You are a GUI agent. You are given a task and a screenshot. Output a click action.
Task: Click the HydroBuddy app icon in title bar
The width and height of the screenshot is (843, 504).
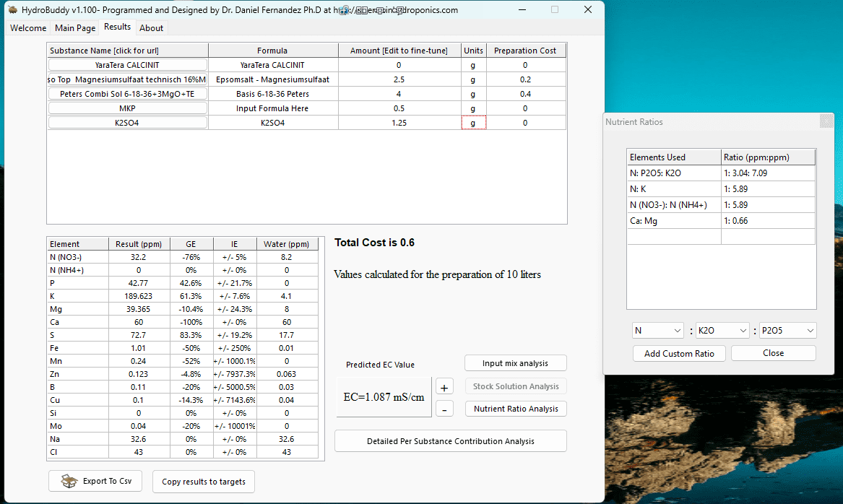[13, 9]
